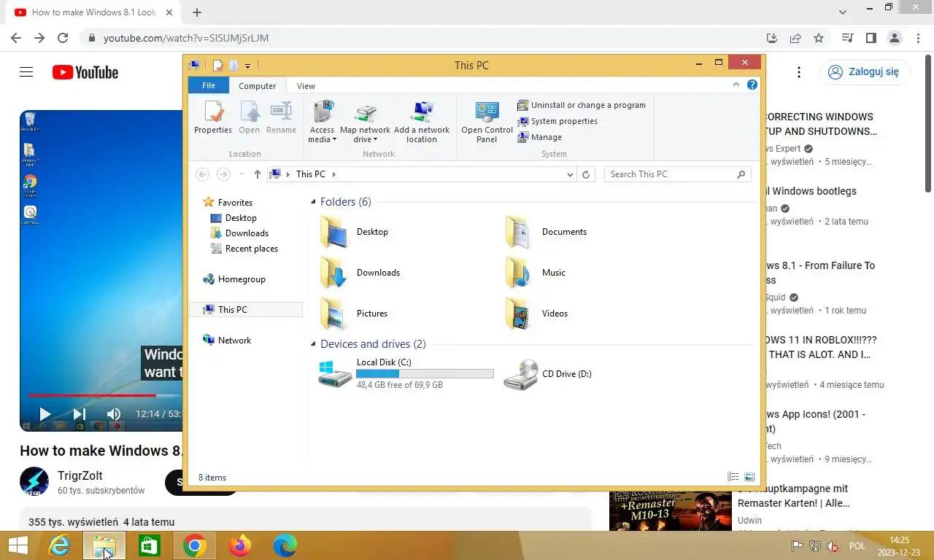Play the YouTube video
This screenshot has height=560, width=934.
45,413
